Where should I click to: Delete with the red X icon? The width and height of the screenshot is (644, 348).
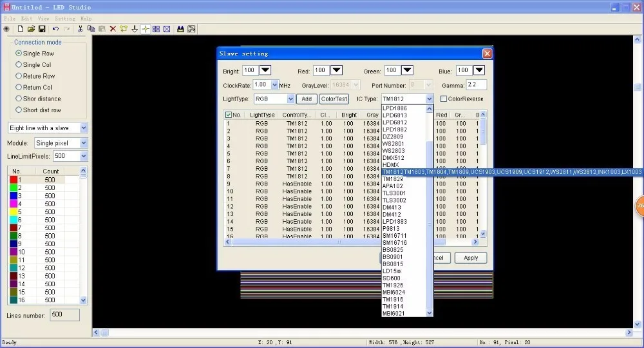pos(113,29)
